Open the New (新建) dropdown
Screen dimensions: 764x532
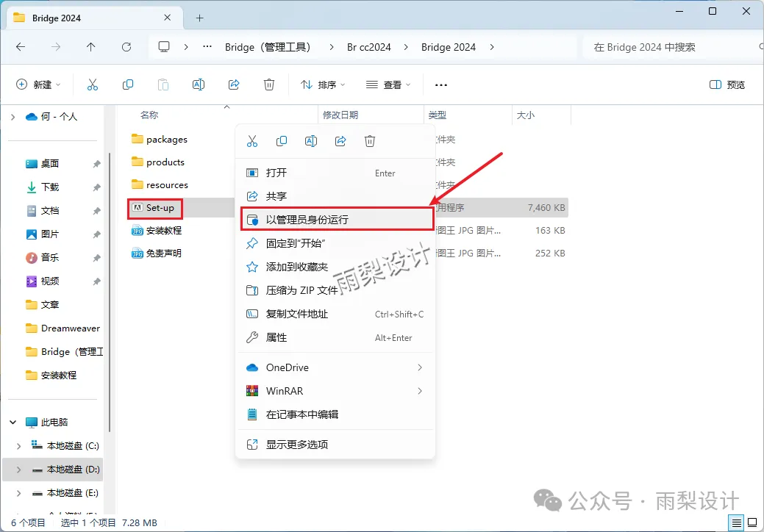click(x=38, y=85)
